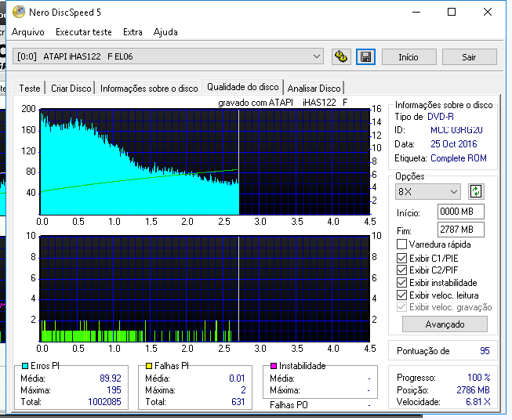Image resolution: width=512 pixels, height=420 pixels.
Task: Click the disc ID value MCC 03RG20
Action: click(x=456, y=130)
